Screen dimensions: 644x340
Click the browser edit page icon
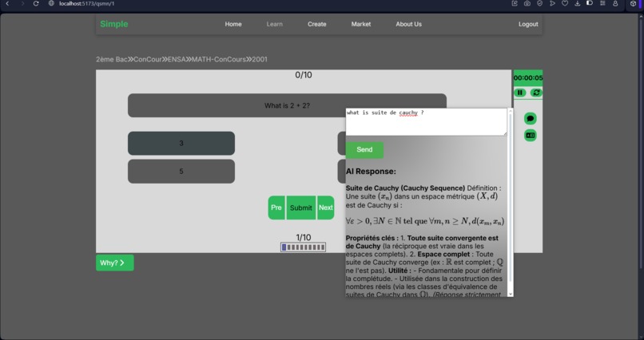pyautogui.click(x=515, y=3)
